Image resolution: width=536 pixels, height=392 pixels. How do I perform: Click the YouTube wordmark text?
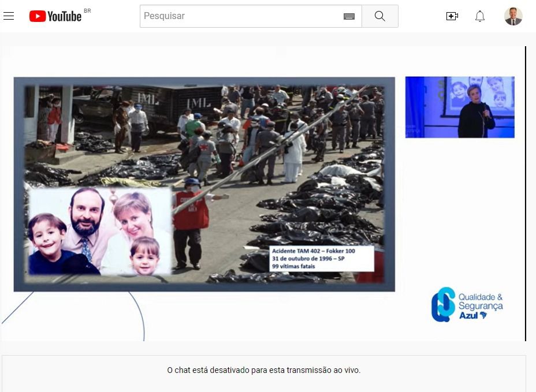coord(64,16)
